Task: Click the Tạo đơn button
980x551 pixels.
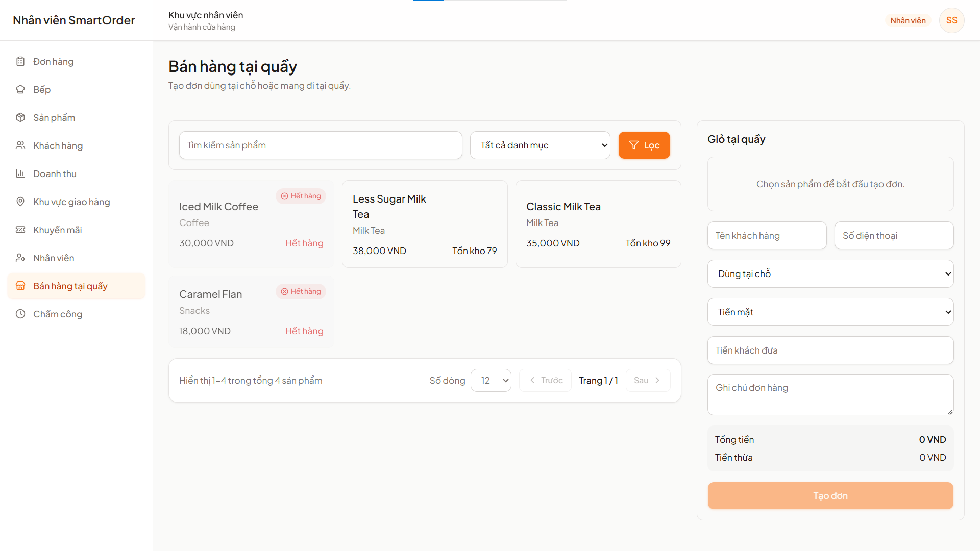Action: tap(830, 496)
